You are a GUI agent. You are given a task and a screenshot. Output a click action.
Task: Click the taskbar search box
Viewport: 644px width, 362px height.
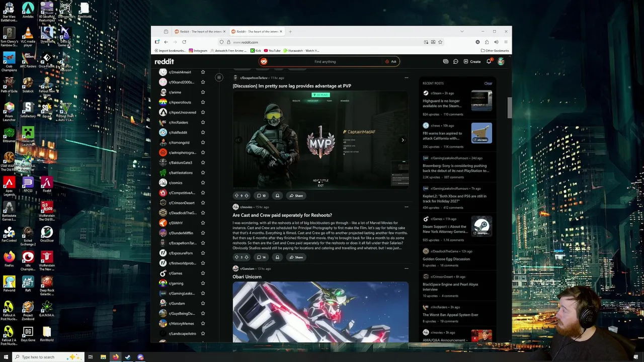tap(47, 357)
